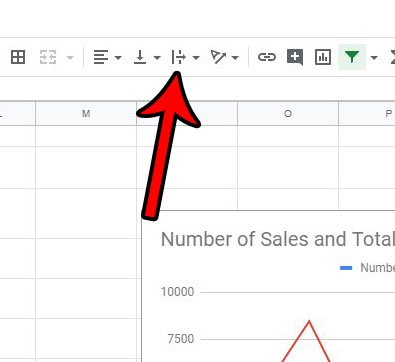Viewport: 395px width, 362px height.
Task: Click the blue 'Number' legend entry
Action: point(367,268)
